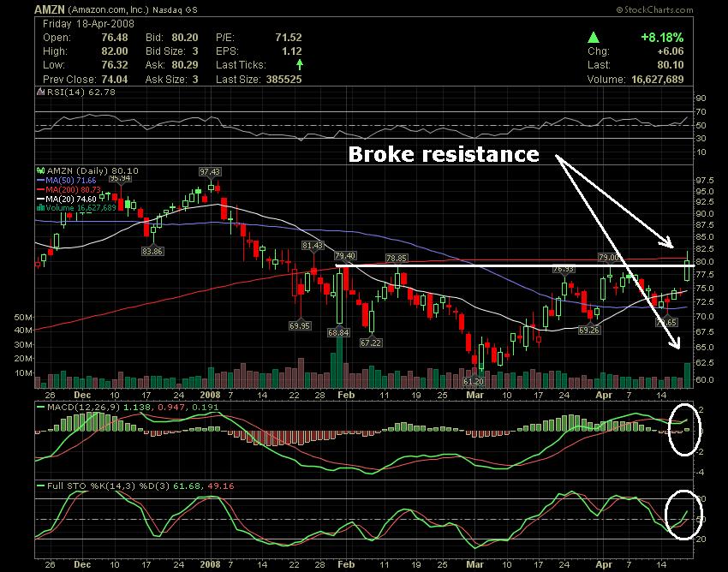This screenshot has height=572, width=728.
Task: Click the 69.95 low price label
Action: pos(300,325)
